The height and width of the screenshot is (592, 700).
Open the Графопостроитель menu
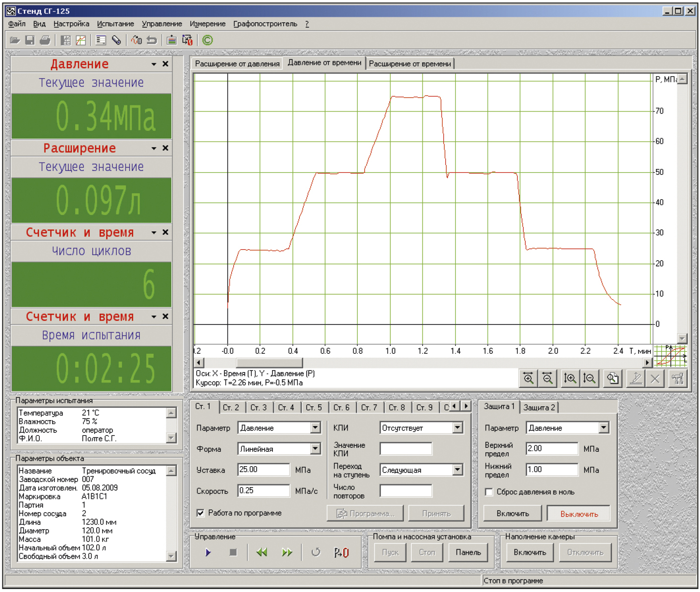266,24
